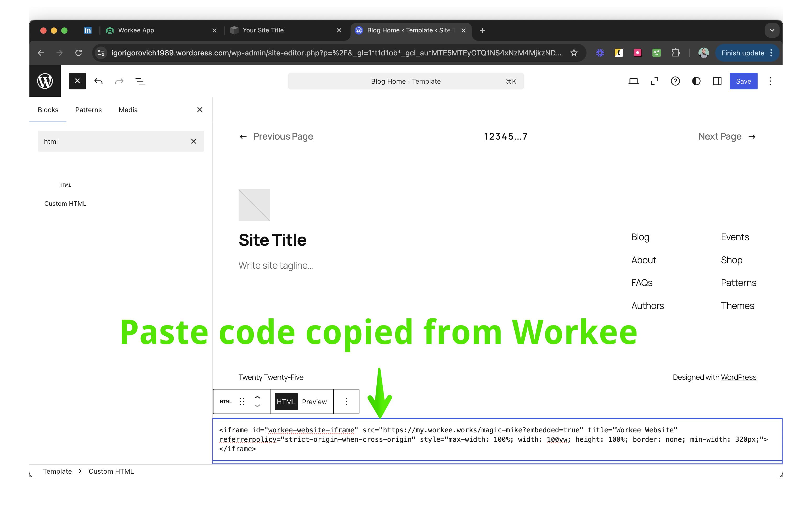Click the Authors footer link

(647, 306)
